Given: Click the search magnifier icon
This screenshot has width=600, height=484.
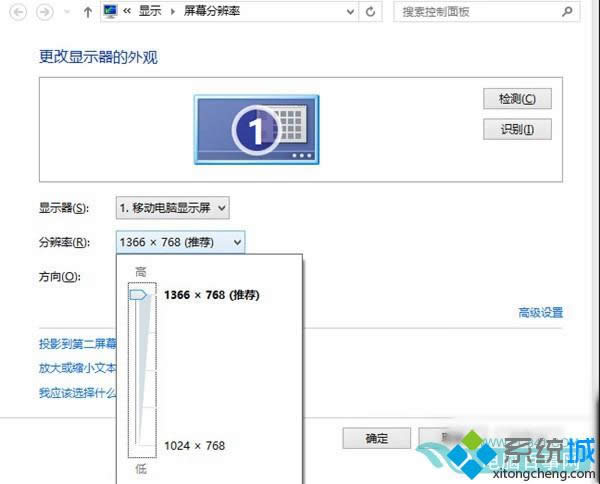Looking at the screenshot, I should click(x=567, y=11).
